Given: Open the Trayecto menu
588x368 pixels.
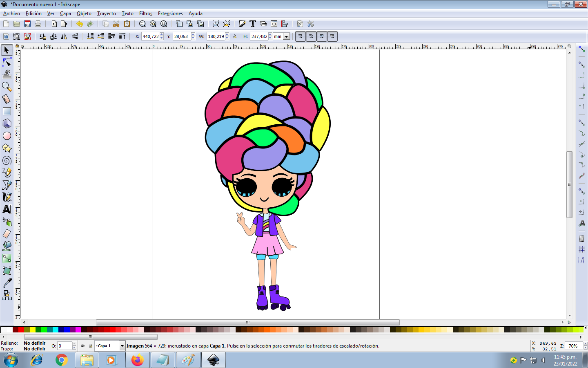Looking at the screenshot, I should tap(106, 13).
